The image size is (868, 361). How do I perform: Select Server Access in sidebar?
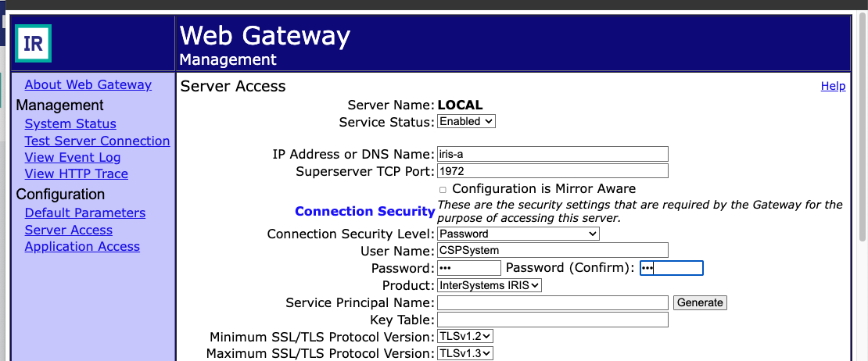(x=69, y=230)
